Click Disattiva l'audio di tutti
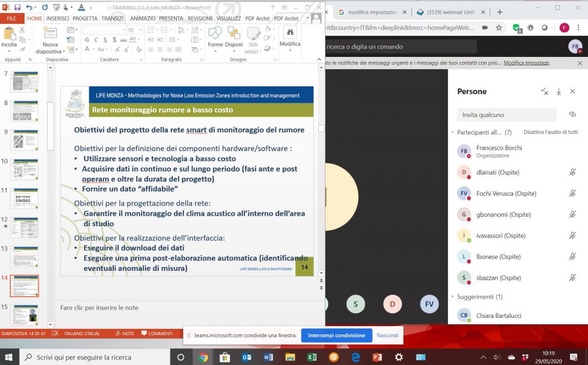 (x=551, y=132)
